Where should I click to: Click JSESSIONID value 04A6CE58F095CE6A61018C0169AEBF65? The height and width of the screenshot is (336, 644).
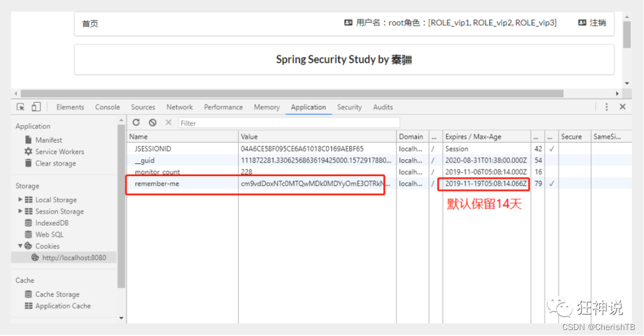click(x=302, y=149)
